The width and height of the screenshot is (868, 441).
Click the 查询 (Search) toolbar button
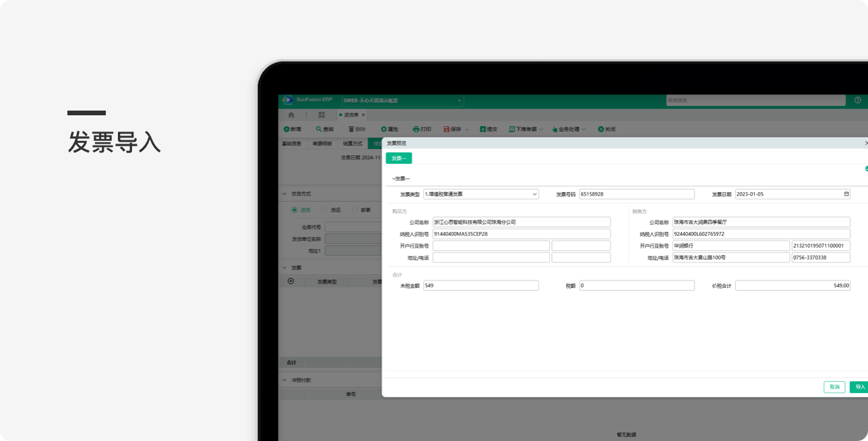[x=324, y=129]
